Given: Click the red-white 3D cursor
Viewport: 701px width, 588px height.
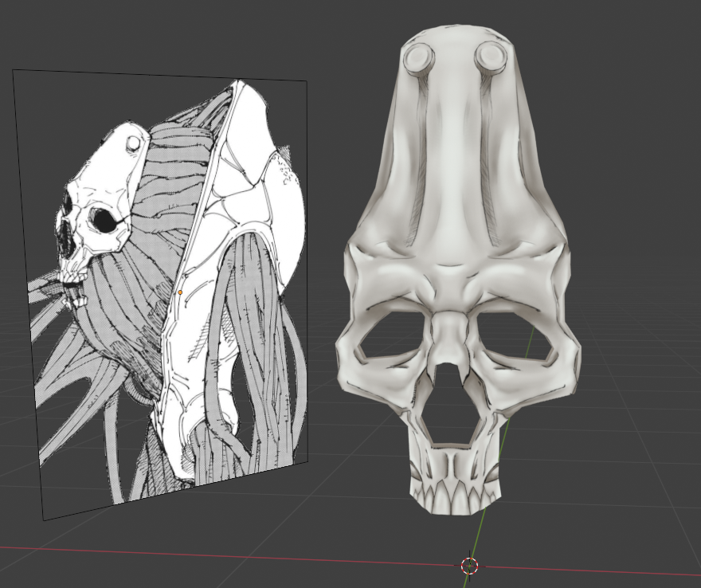Looking at the screenshot, I should coord(469,566).
